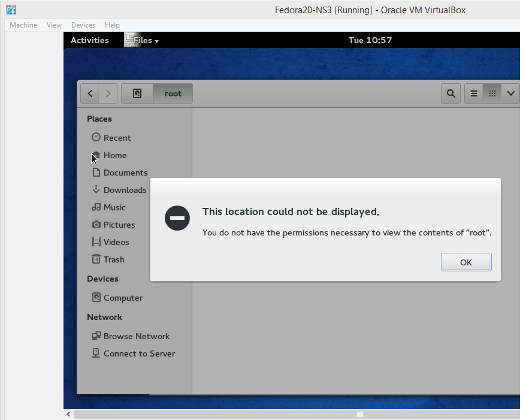The height and width of the screenshot is (420, 523).
Task: Switch to grid icon view
Action: click(492, 93)
